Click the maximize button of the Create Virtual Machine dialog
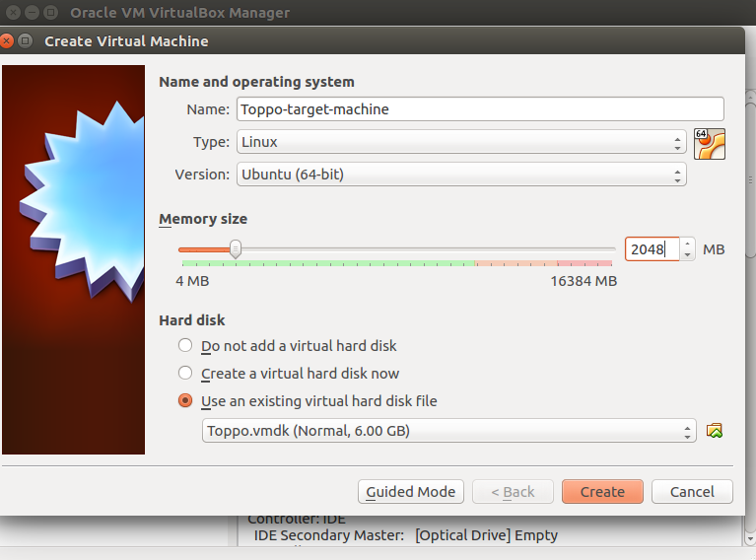This screenshot has width=756, height=560. coord(25,41)
